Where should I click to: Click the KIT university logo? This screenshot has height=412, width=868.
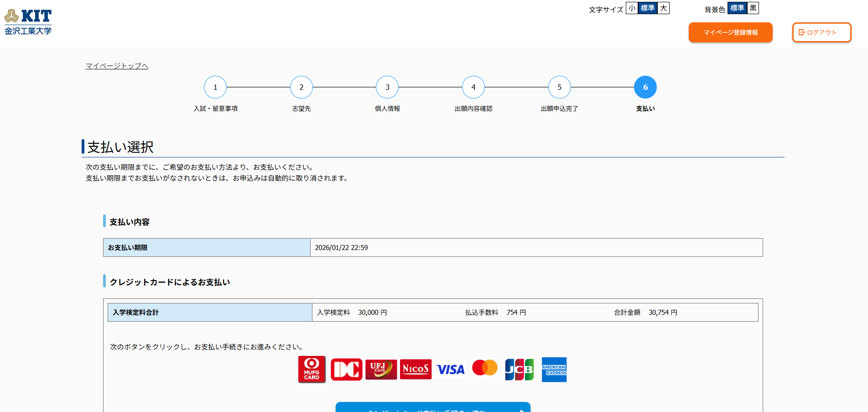tap(28, 22)
